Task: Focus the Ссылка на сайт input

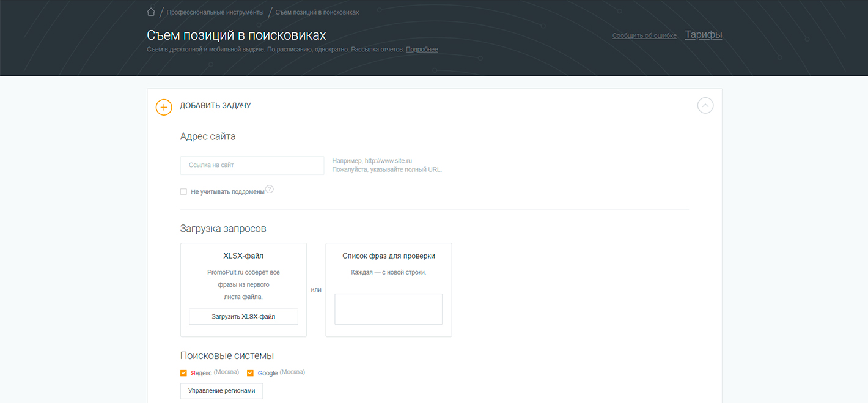Action: (x=252, y=165)
